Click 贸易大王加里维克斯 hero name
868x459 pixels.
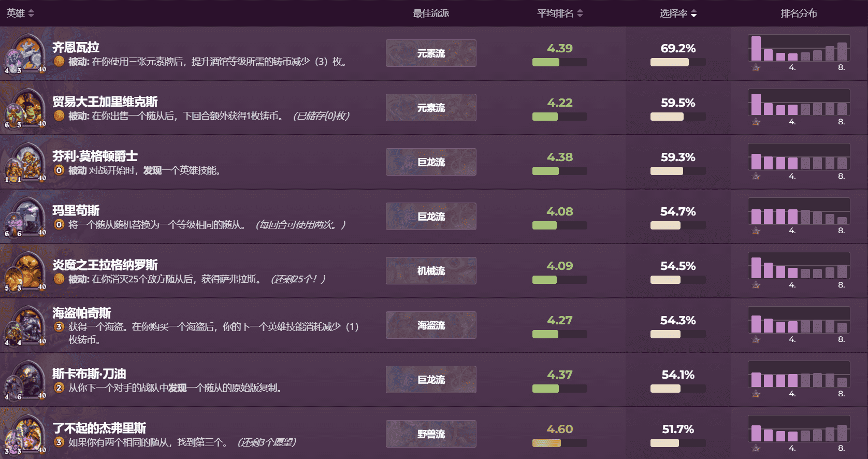pos(105,102)
